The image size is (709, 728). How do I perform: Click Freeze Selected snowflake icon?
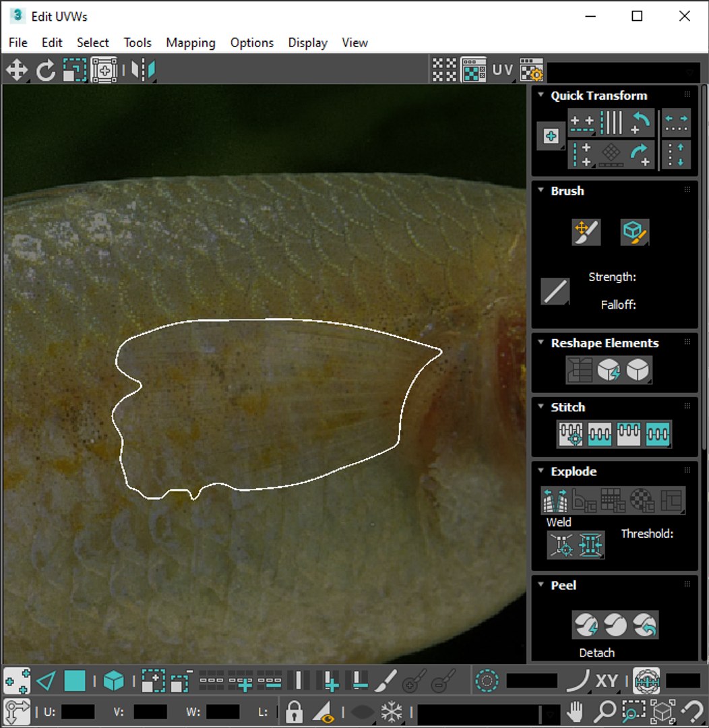click(x=391, y=712)
